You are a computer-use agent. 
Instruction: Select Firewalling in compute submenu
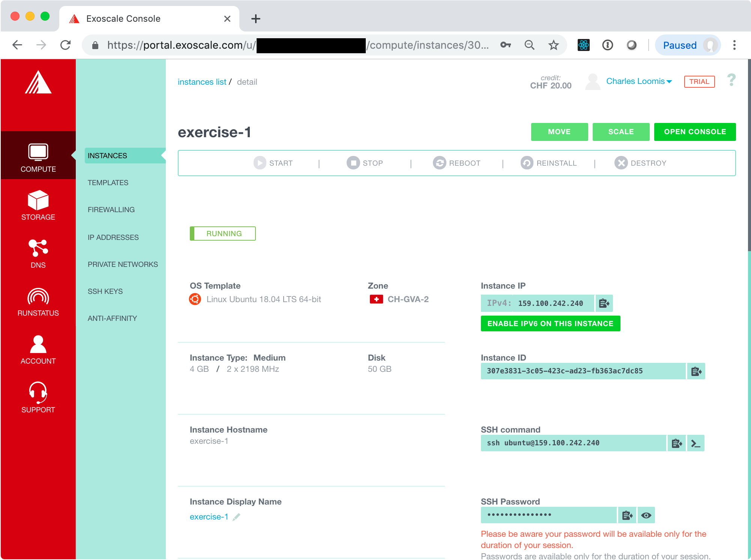(x=111, y=210)
